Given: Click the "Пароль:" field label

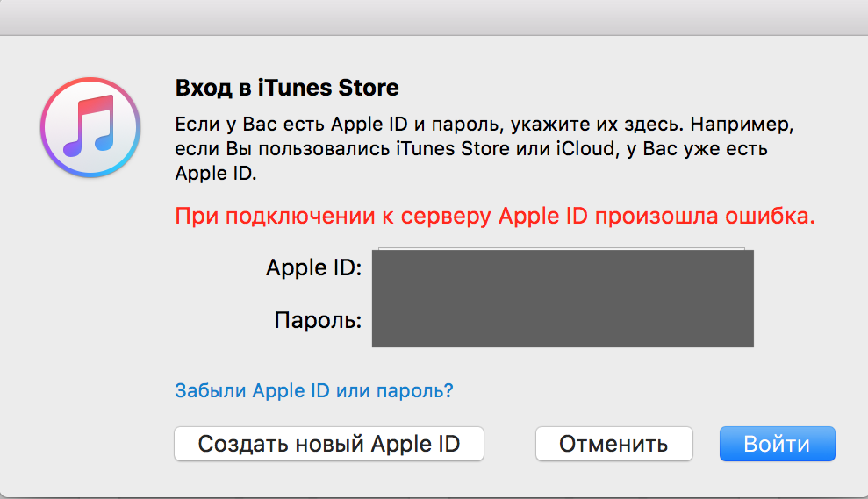Looking at the screenshot, I should tap(318, 320).
